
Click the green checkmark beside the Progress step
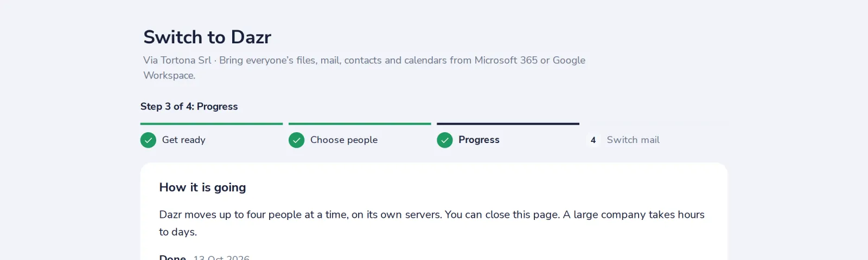[445, 140]
